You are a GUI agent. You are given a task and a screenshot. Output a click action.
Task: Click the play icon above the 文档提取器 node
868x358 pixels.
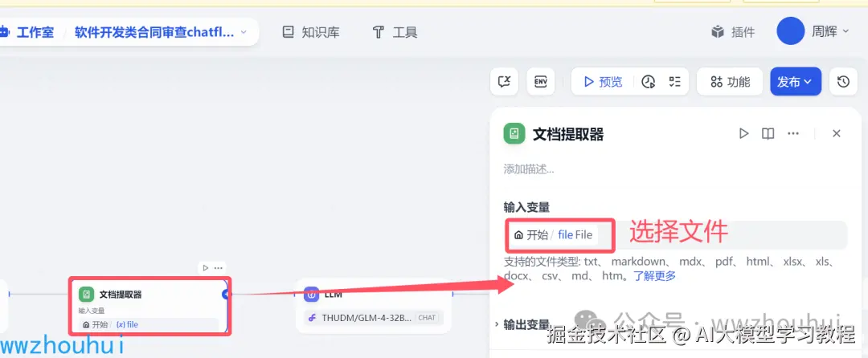point(206,268)
